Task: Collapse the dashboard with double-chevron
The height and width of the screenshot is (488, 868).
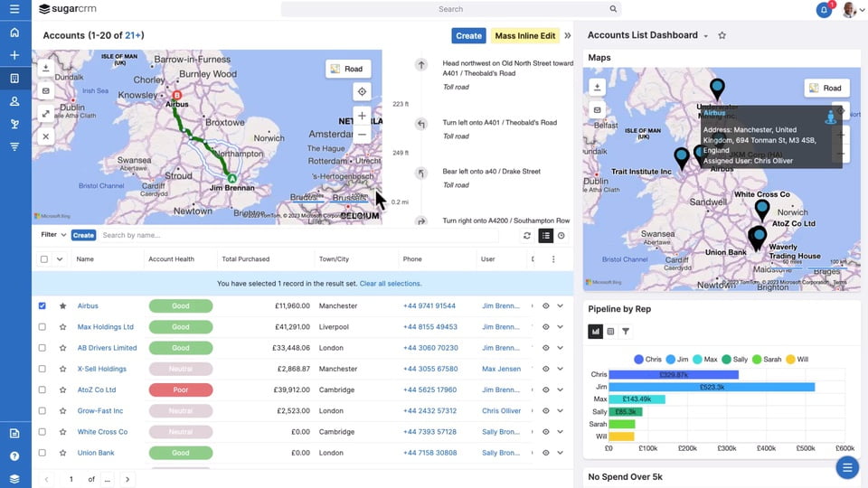Action: 568,35
